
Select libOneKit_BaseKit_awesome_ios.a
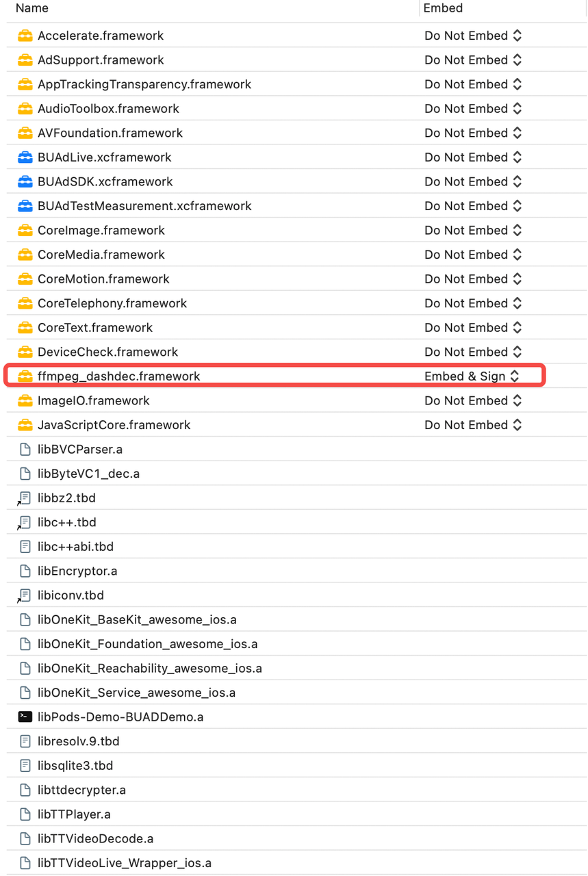pos(296,620)
